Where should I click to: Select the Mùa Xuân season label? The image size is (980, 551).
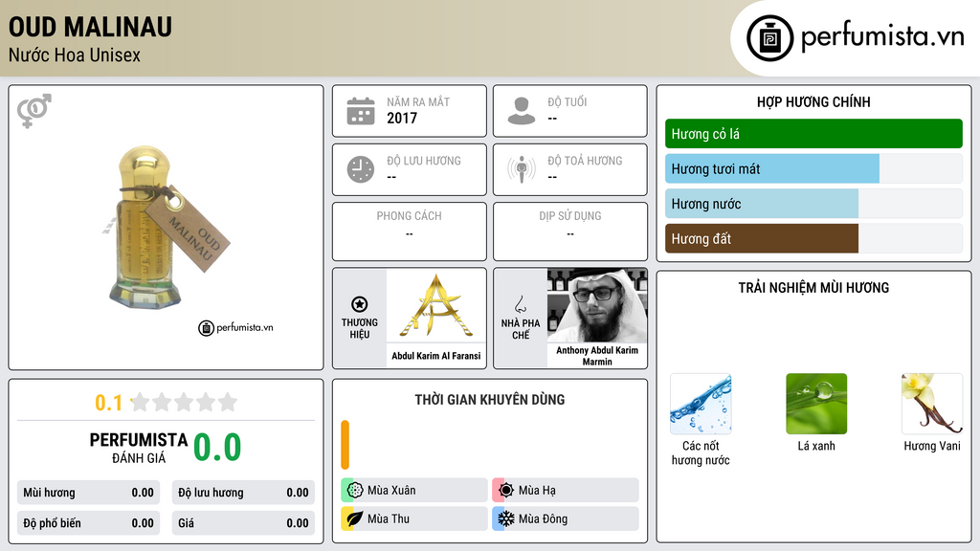pos(391,491)
